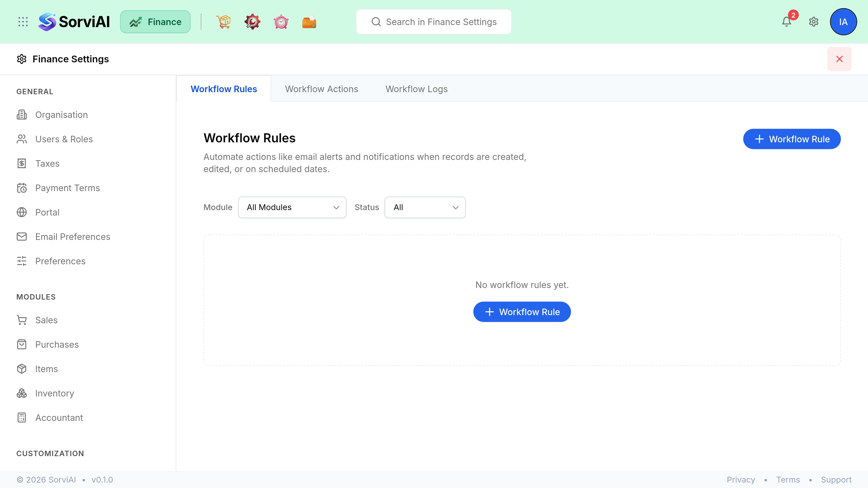Open the shopping cart box module icon
This screenshot has height=488, width=868.
[x=224, y=22]
